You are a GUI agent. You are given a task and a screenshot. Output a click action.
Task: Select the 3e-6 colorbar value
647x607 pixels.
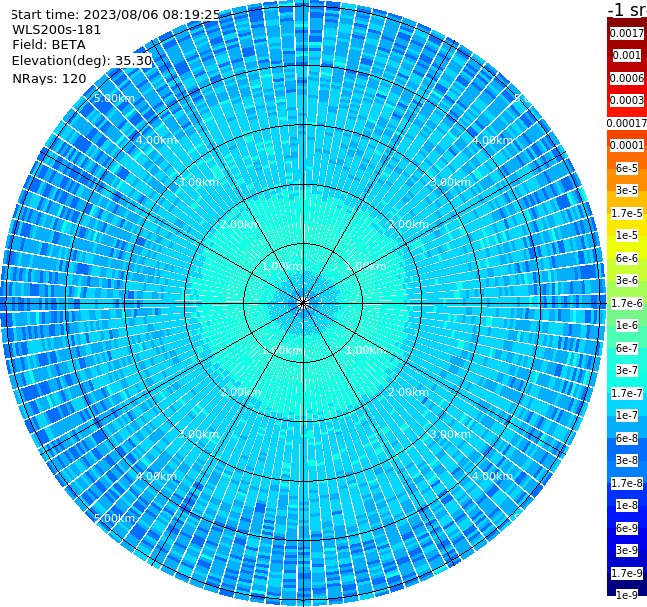pos(627,280)
